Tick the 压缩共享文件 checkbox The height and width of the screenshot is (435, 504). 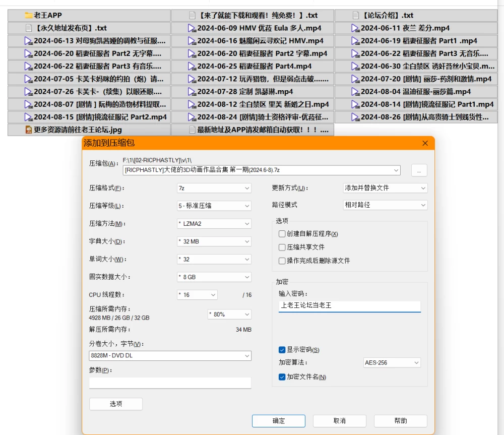(x=282, y=247)
